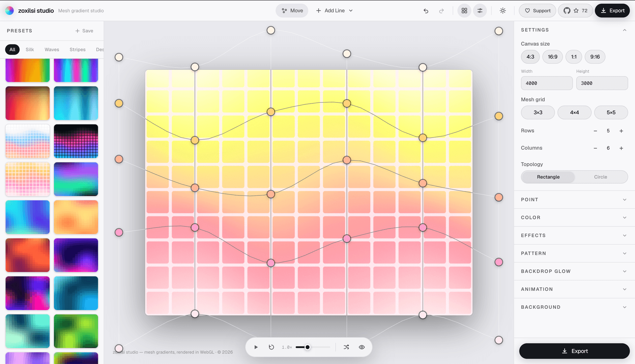Select Rectangle topology
Screen dimensions: 635x364
click(x=548, y=177)
